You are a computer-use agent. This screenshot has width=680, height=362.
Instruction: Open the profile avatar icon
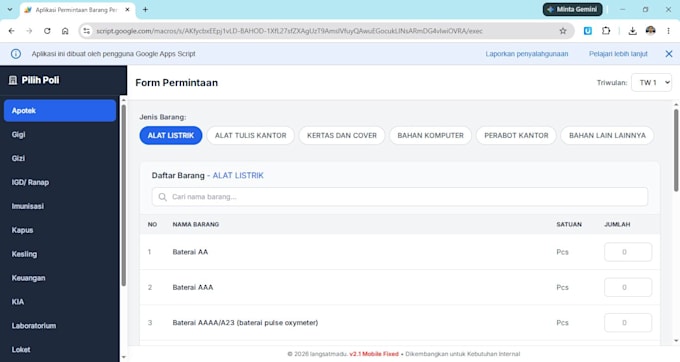(650, 31)
